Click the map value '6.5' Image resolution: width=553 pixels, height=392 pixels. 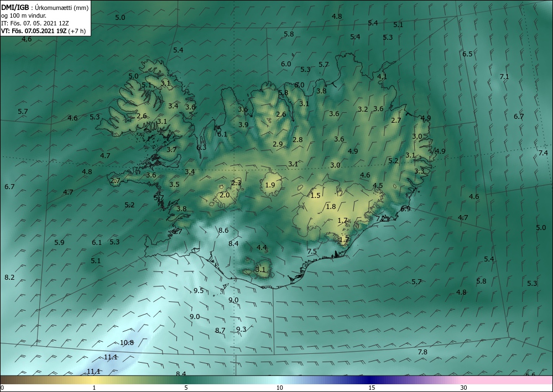[467, 54]
